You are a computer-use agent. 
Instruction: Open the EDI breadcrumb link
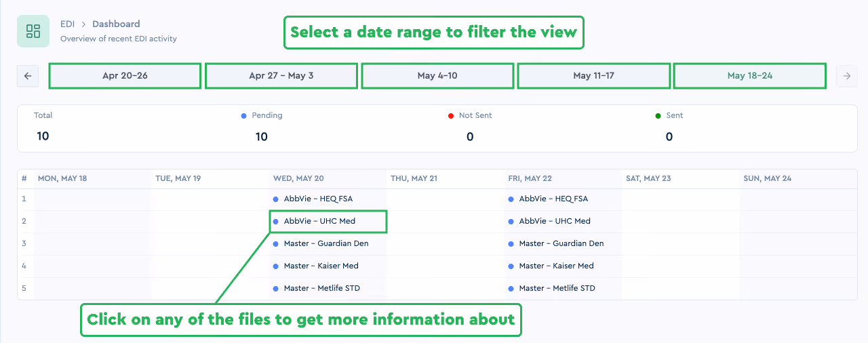click(67, 24)
